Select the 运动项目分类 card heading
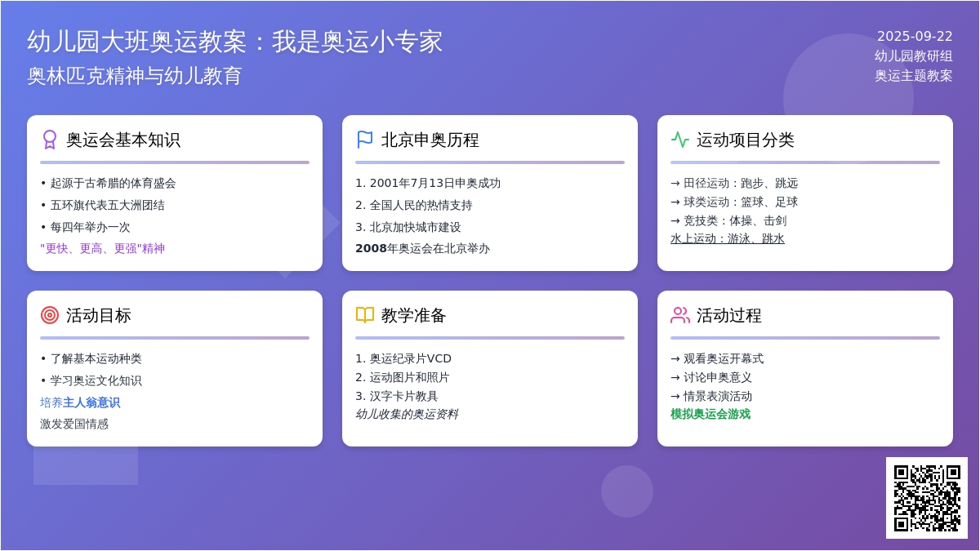 [745, 140]
